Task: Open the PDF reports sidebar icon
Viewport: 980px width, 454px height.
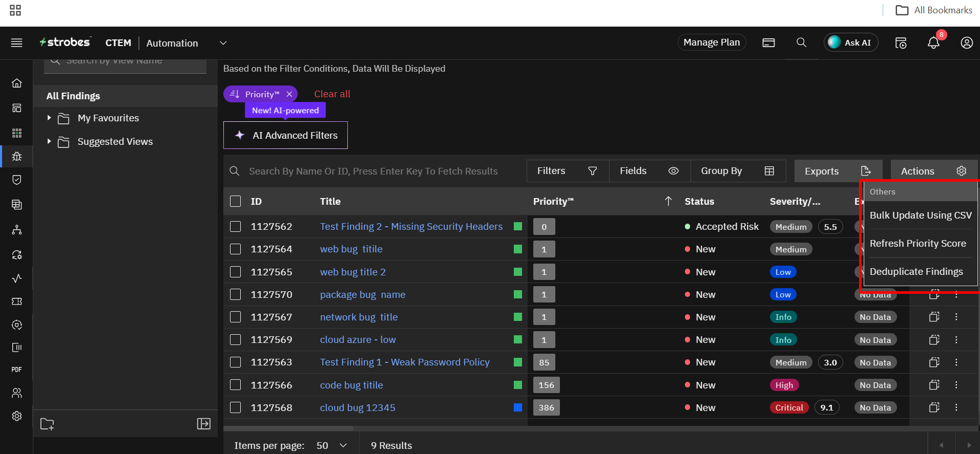Action: (x=17, y=370)
